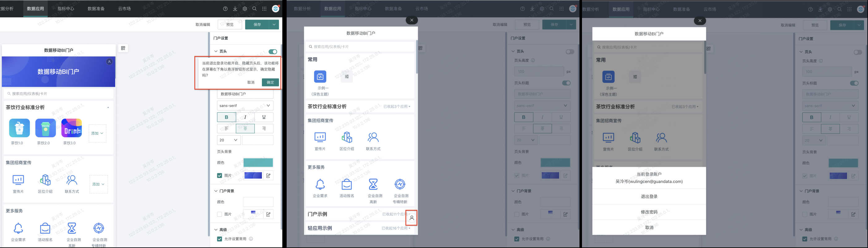Open 添加 dropdown in 茶饮行业标准分析 section
The width and height of the screenshot is (868, 248).
98,133
